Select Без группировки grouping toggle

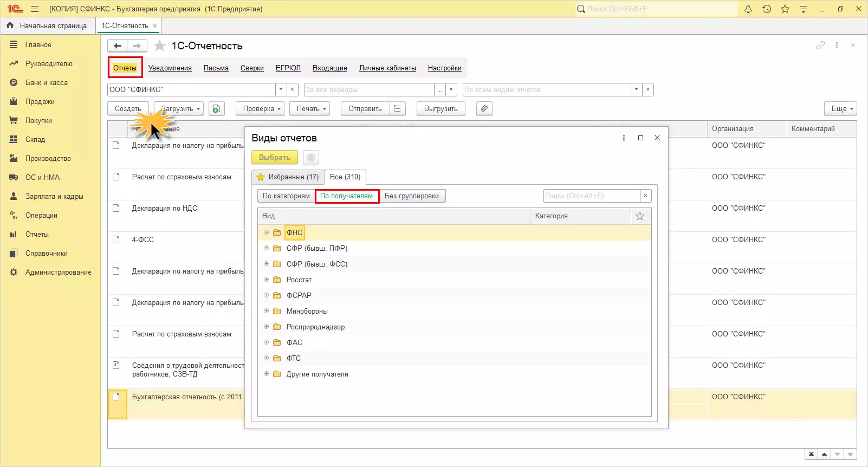click(x=412, y=196)
